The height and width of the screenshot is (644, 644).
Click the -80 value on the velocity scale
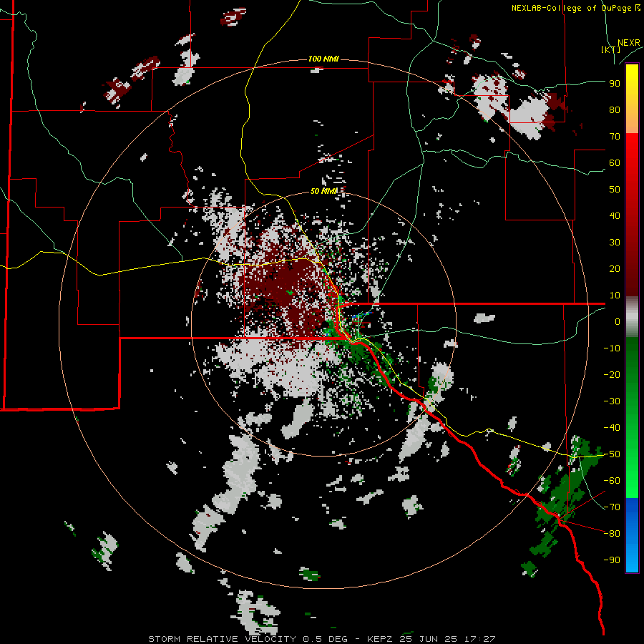point(612,534)
